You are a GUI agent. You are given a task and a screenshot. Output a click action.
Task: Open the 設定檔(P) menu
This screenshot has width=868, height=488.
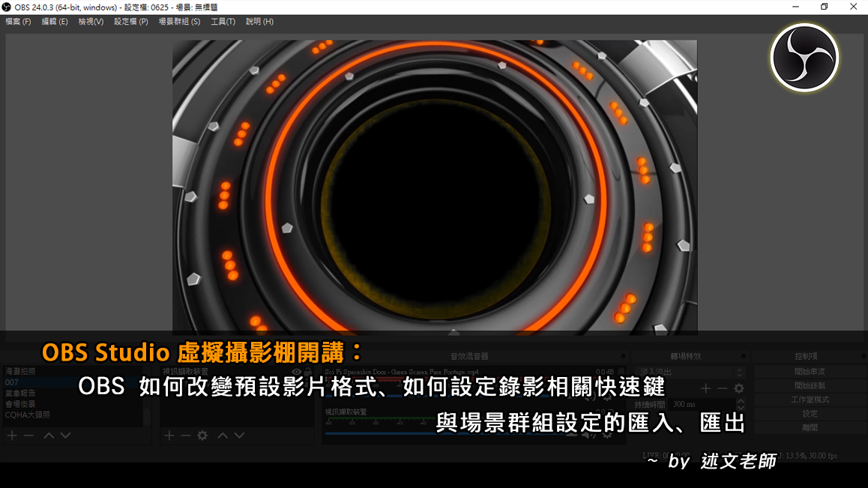(x=131, y=22)
